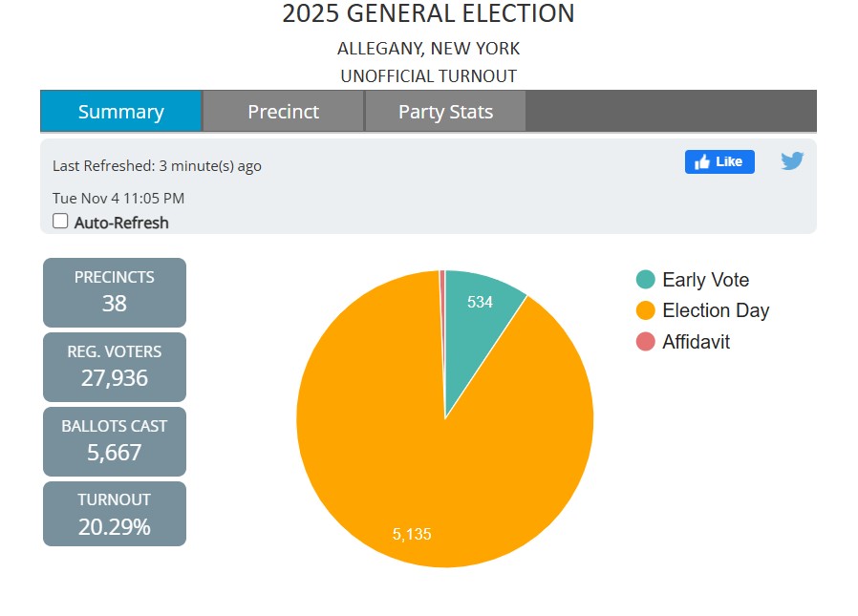Open the Party Stats tab

tap(445, 112)
